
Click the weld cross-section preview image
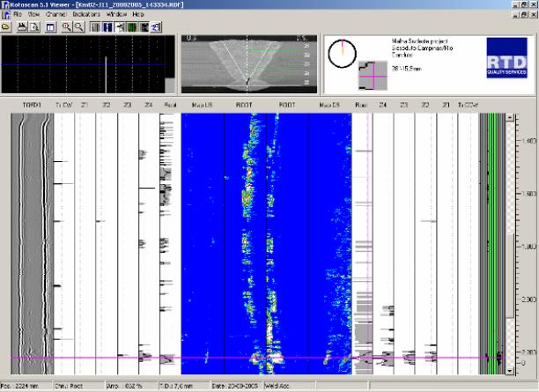click(247, 63)
